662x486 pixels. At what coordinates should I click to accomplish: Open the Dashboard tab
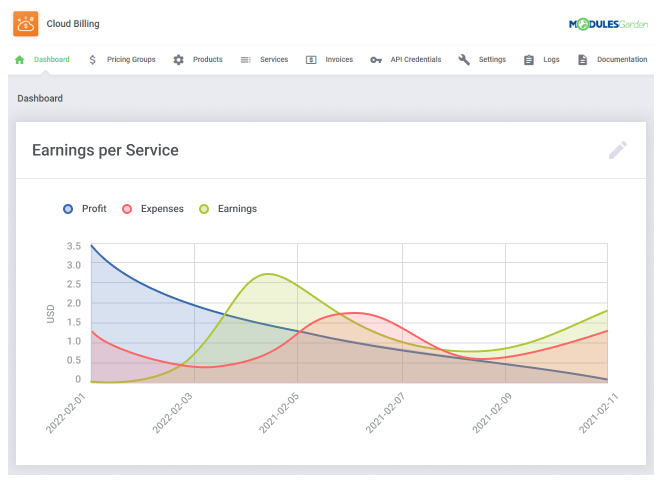tap(52, 60)
